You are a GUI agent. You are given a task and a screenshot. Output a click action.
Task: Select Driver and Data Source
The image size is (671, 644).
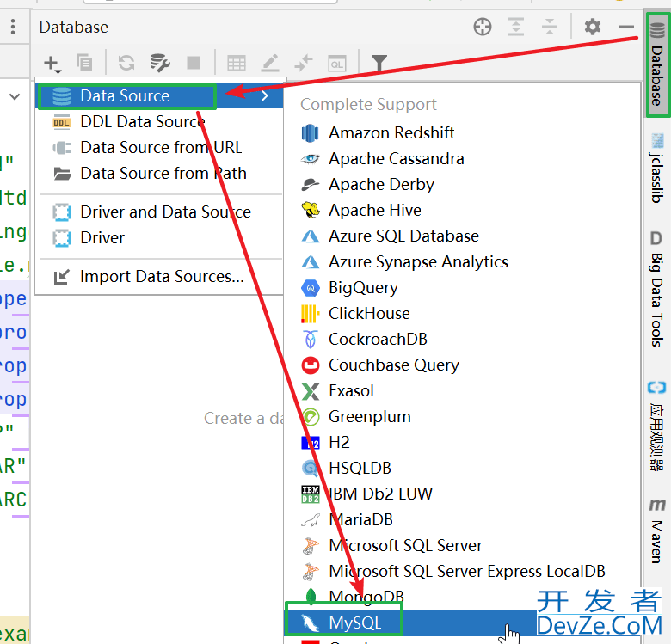tap(159, 212)
